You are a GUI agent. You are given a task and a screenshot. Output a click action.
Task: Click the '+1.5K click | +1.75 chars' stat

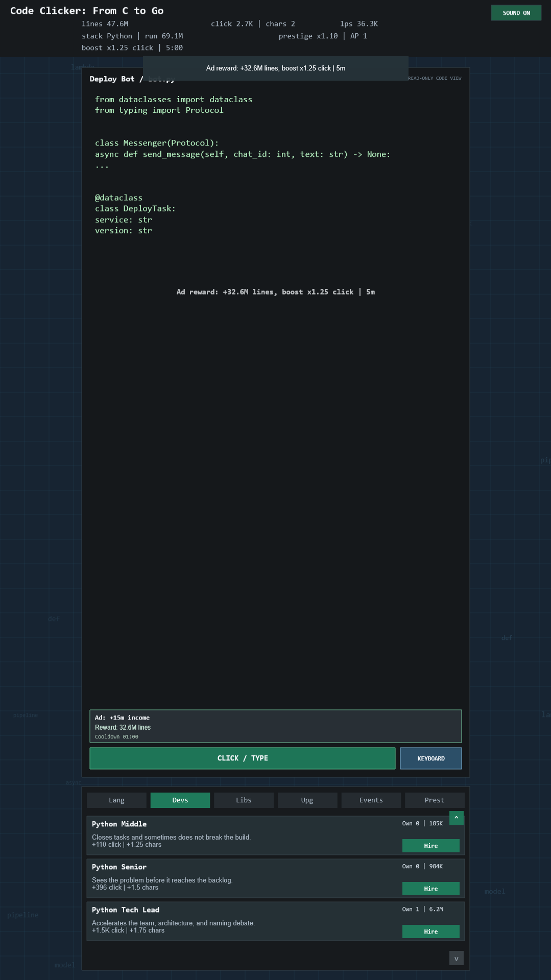pos(128,930)
